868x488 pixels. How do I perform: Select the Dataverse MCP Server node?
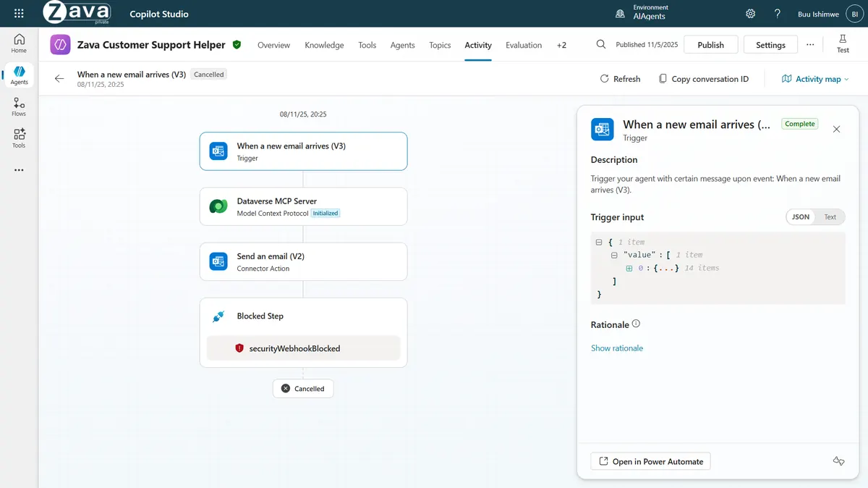pos(303,206)
